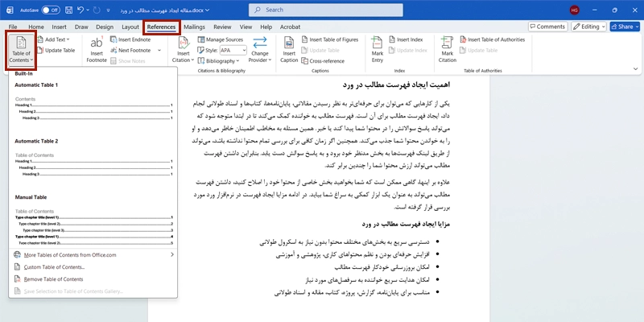This screenshot has height=322, width=644.
Task: Click Insert Caption
Action: [289, 50]
